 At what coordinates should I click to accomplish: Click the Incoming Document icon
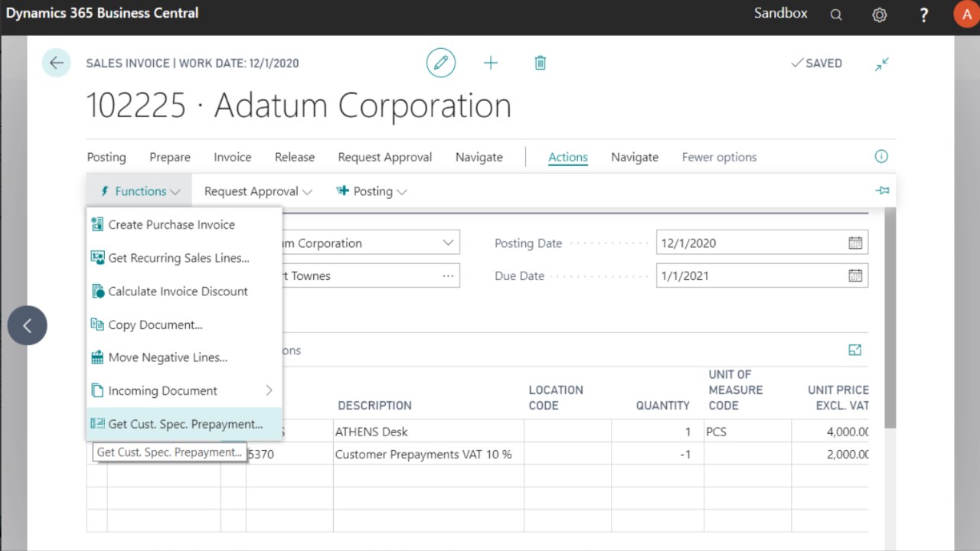pos(97,390)
